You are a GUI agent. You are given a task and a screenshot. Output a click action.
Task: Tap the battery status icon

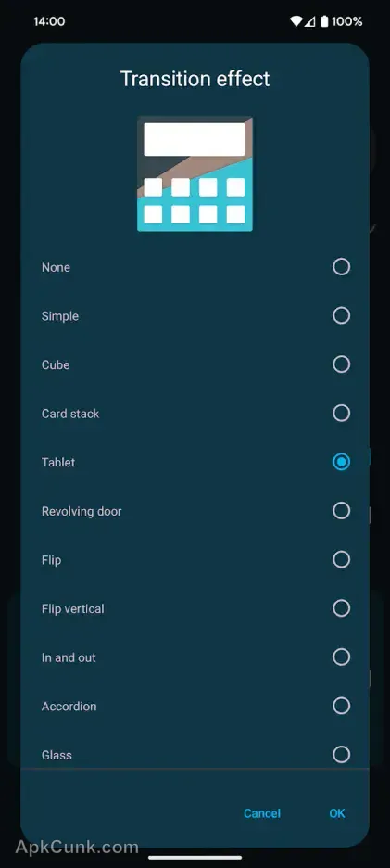coord(324,21)
